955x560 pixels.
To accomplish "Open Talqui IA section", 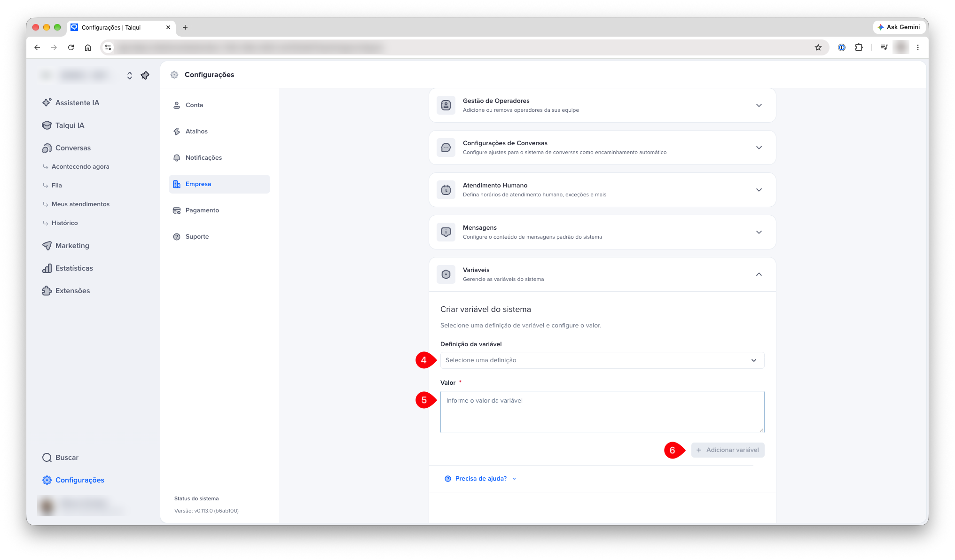I will [63, 125].
